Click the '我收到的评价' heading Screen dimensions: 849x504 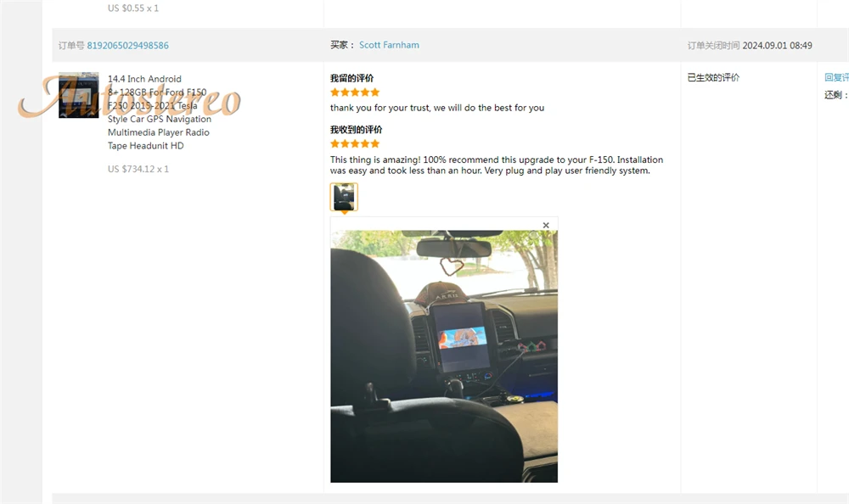[357, 129]
